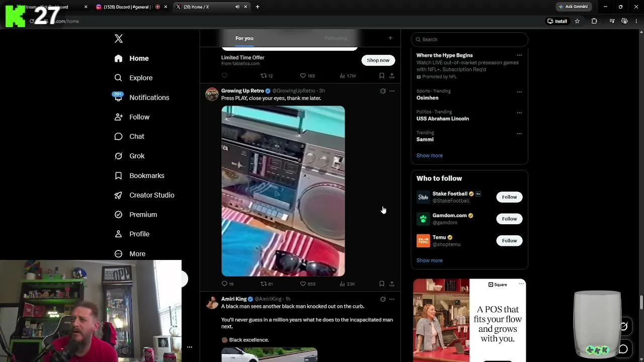Reply to the Fabletics ad post
This screenshot has height=362, width=644.
[224, 75]
